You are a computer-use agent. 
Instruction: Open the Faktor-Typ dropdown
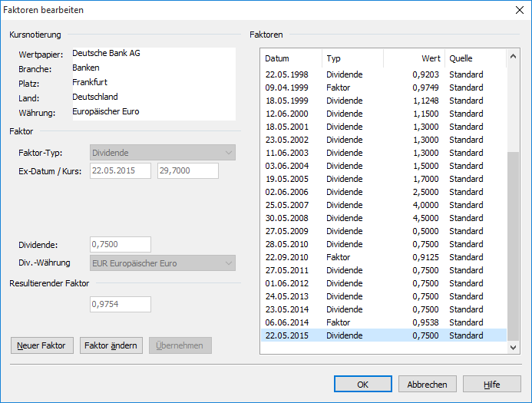pos(163,152)
